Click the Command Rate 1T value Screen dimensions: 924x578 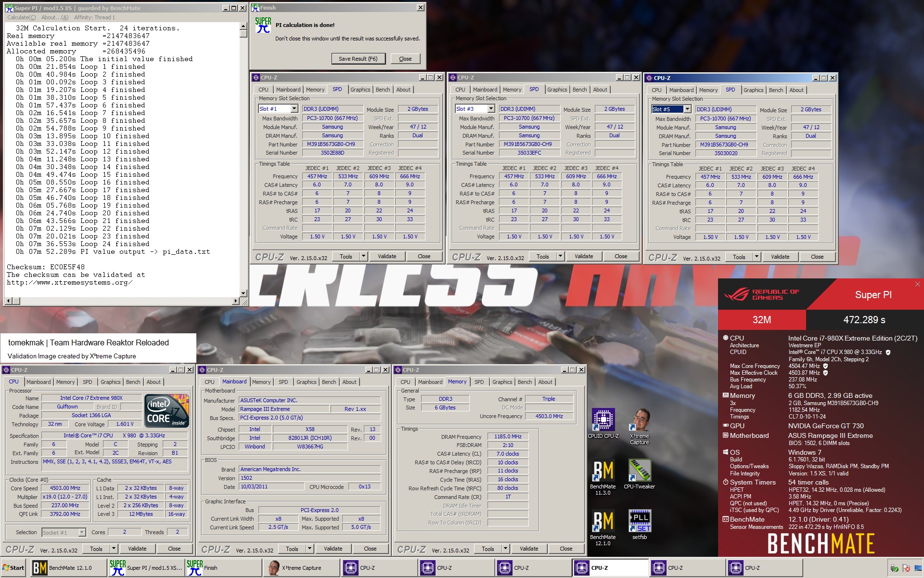(x=508, y=497)
